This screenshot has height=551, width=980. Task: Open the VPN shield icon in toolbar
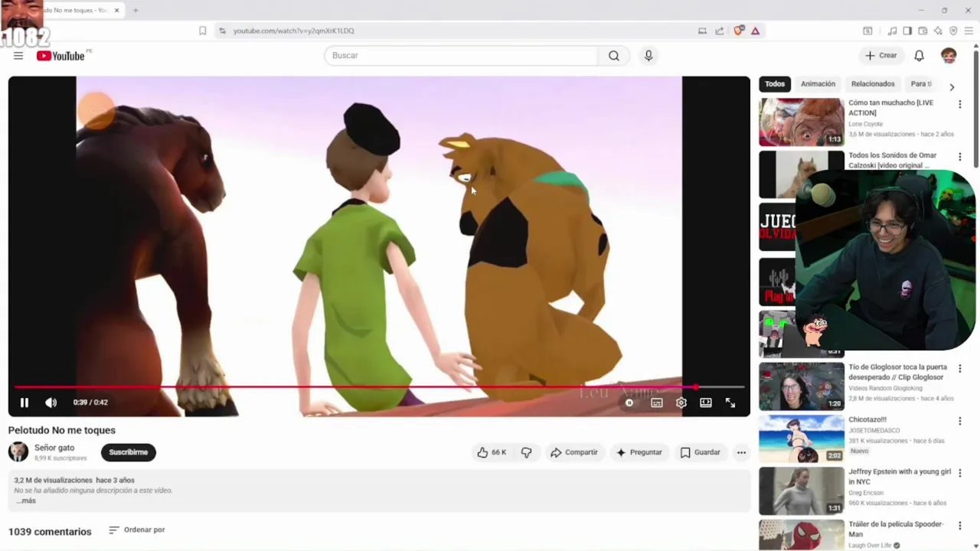coord(953,31)
